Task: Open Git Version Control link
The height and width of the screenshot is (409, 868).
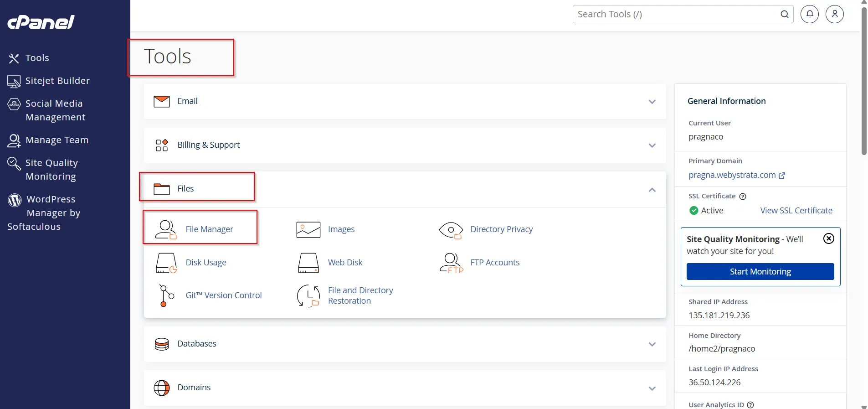Action: 224,295
